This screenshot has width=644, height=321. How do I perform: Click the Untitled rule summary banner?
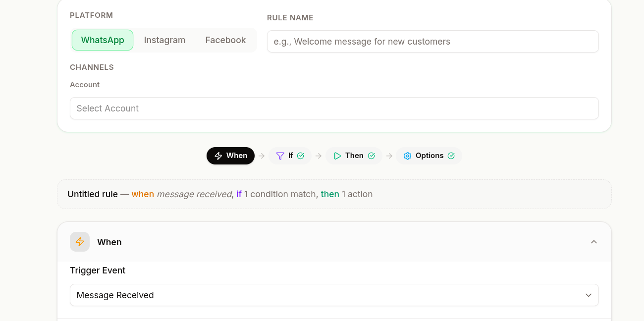coord(334,194)
